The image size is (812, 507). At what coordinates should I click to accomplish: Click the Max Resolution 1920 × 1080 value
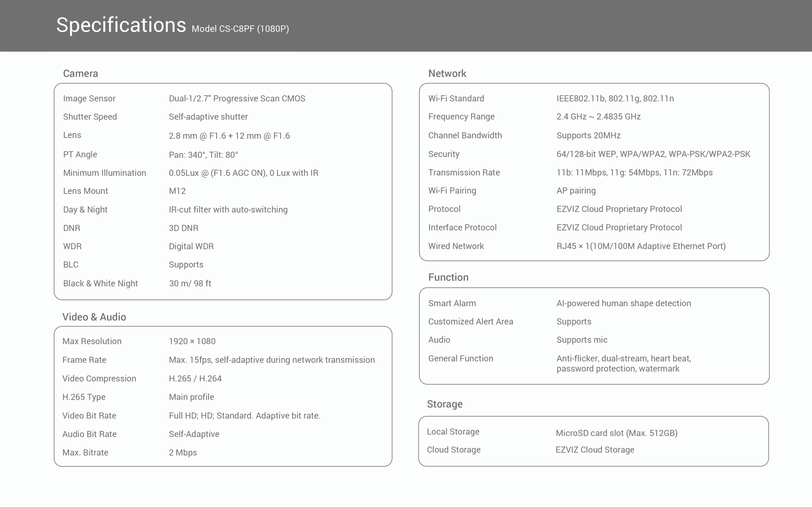[192, 341]
